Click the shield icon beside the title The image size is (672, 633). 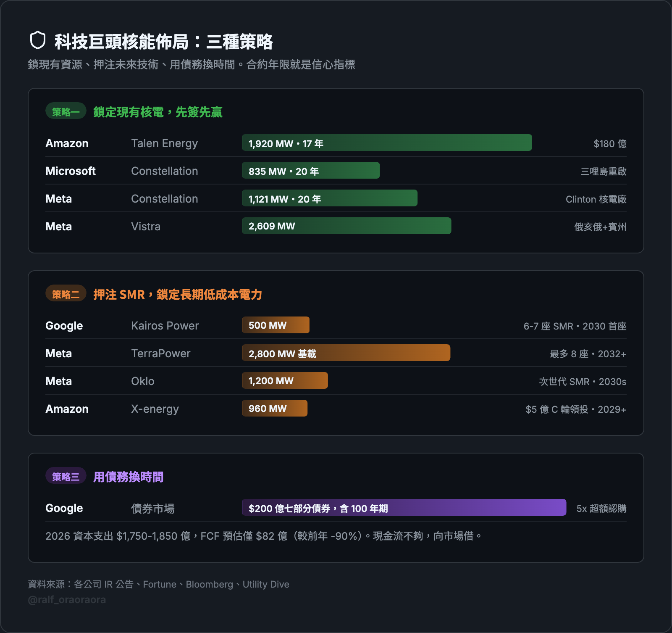coord(38,40)
